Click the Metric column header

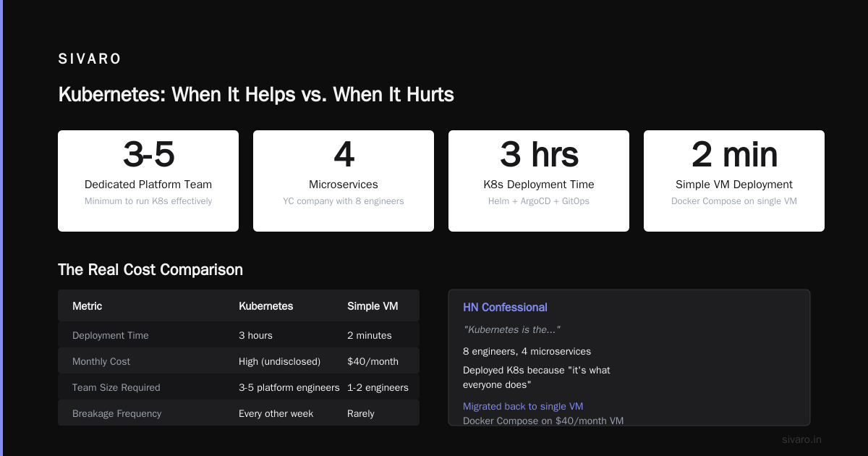click(x=88, y=306)
